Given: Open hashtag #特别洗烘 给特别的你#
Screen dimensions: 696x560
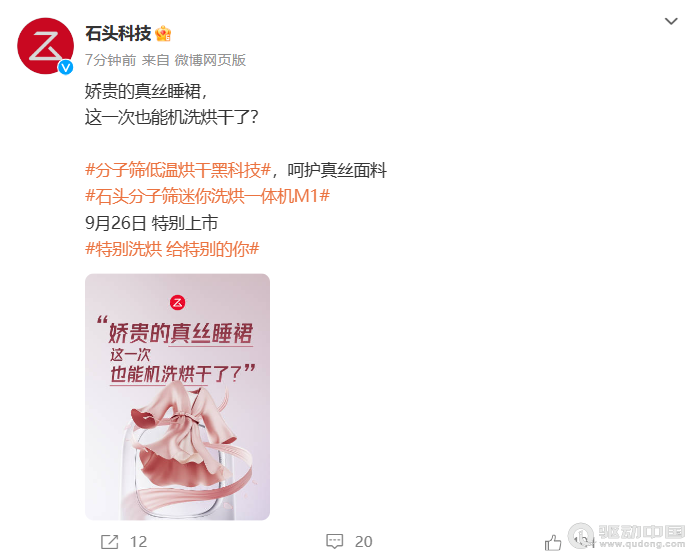Looking at the screenshot, I should [172, 249].
